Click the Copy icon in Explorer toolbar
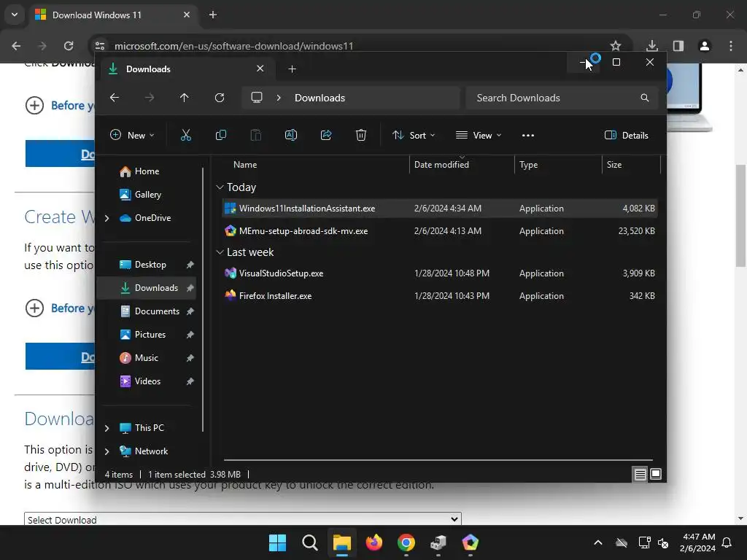Screen dimensions: 747x560 [220, 135]
